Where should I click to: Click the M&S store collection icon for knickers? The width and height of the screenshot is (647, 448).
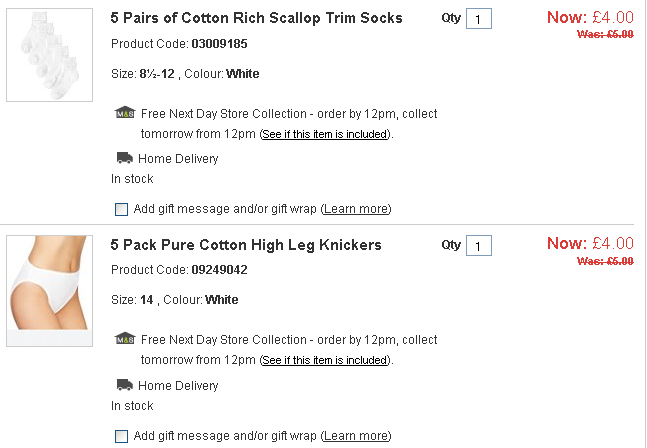pyautogui.click(x=125, y=339)
